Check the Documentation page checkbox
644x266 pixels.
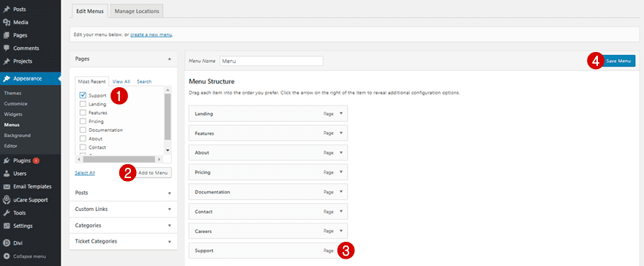click(83, 130)
